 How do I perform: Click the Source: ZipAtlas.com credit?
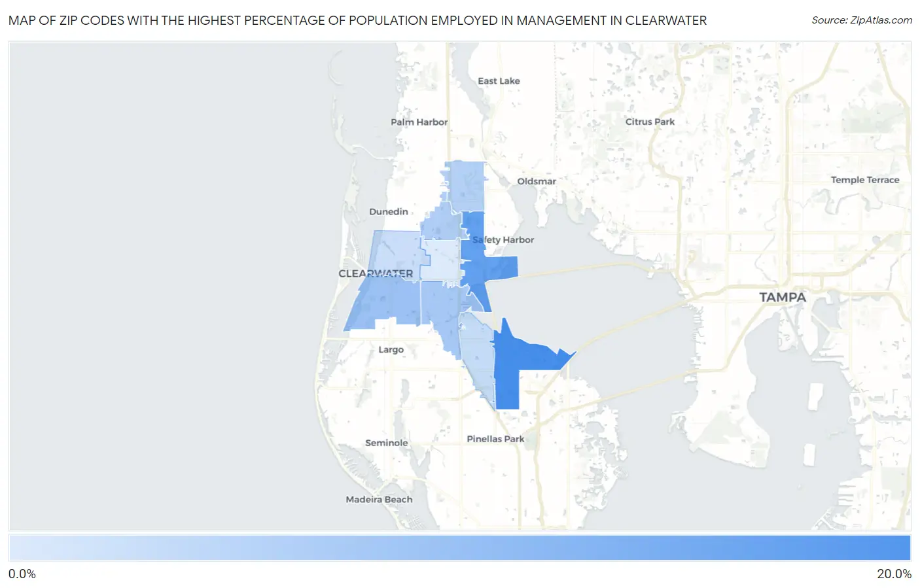pos(862,20)
